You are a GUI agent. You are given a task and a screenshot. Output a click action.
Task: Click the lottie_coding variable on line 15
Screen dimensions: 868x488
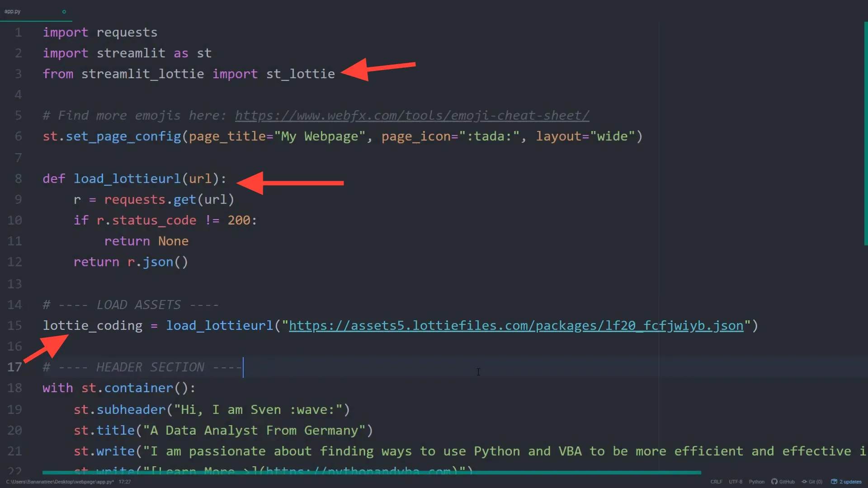point(92,326)
